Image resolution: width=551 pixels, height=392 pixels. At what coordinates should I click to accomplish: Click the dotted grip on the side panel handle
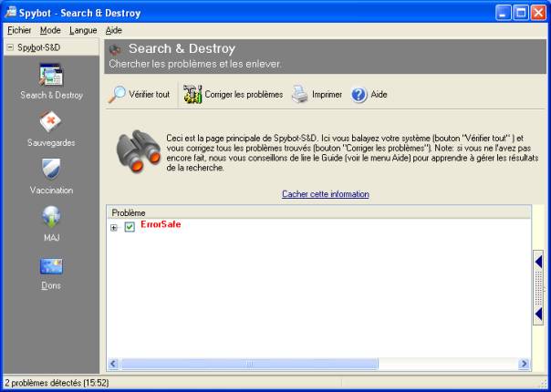pyautogui.click(x=538, y=288)
